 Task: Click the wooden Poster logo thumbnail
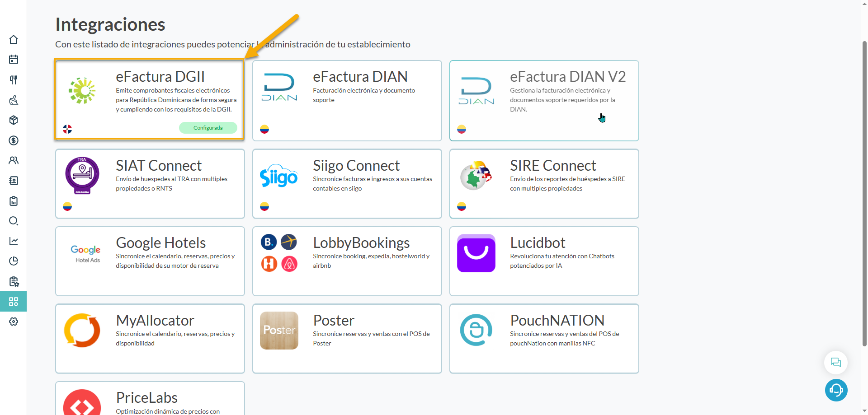279,331
